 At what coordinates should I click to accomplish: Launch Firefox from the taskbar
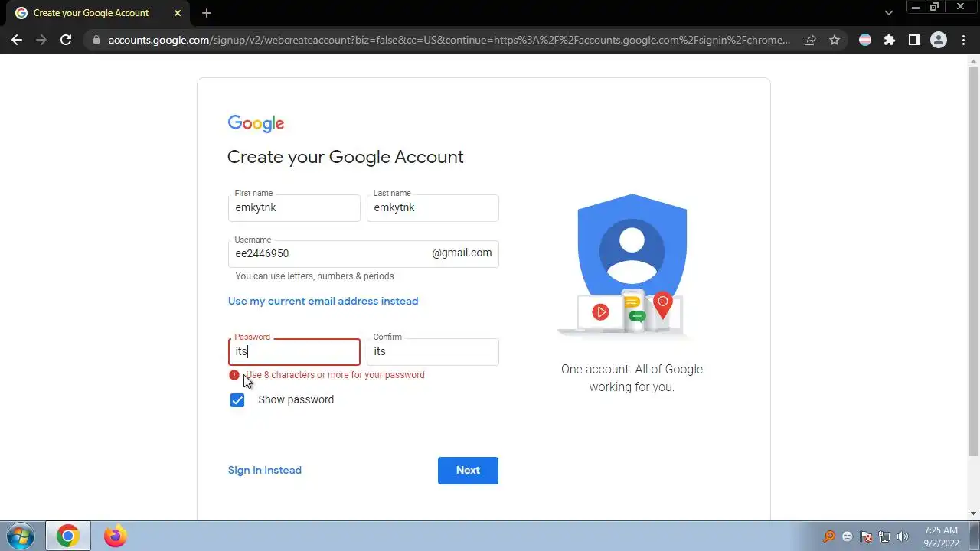pos(116,536)
